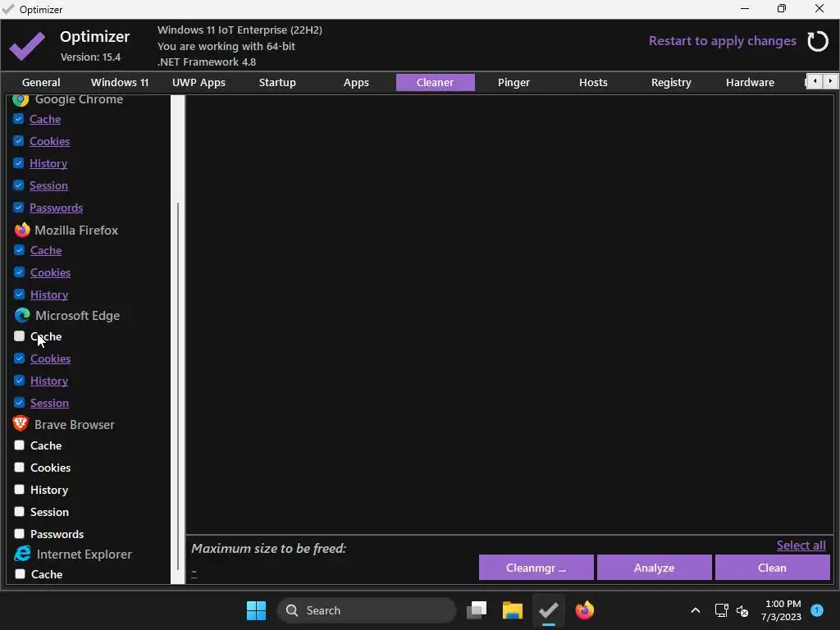Screen dimensions: 840x630
Task: Click the restart circular arrow icon
Action: (818, 41)
